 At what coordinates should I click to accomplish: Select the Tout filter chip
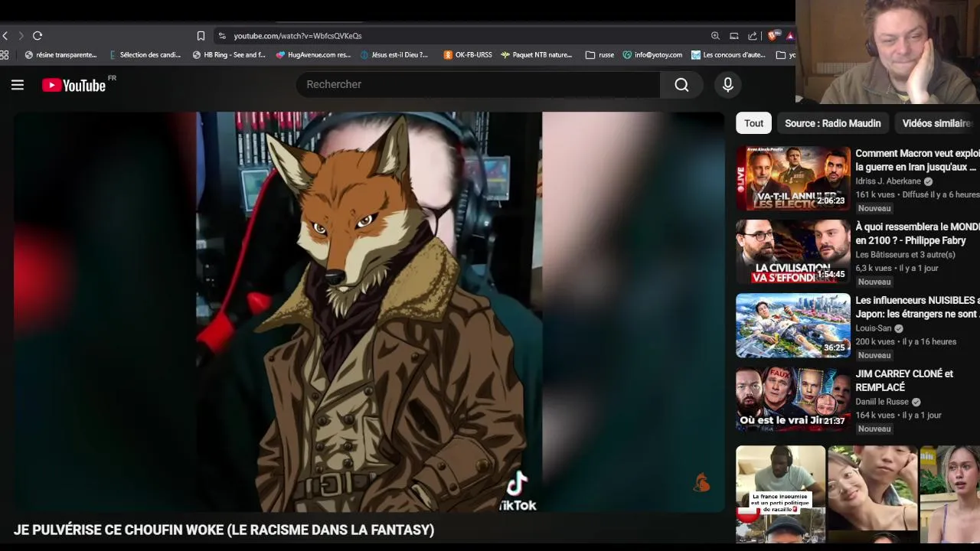coord(754,123)
